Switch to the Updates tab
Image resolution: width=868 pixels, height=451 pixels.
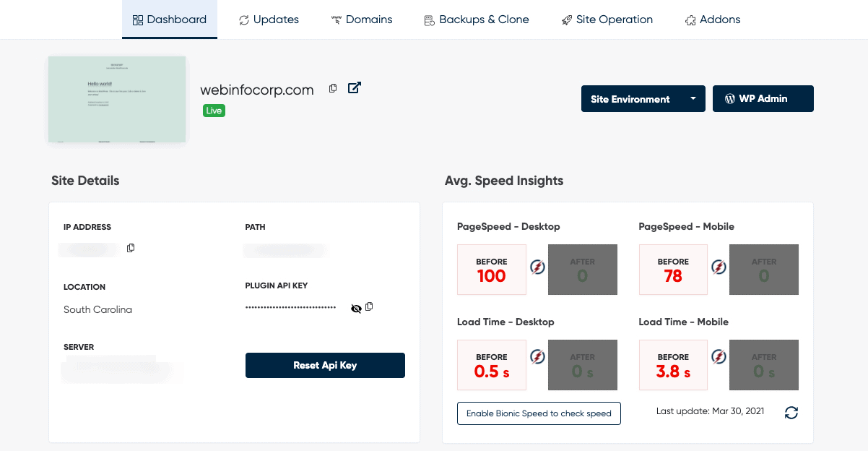point(269,20)
